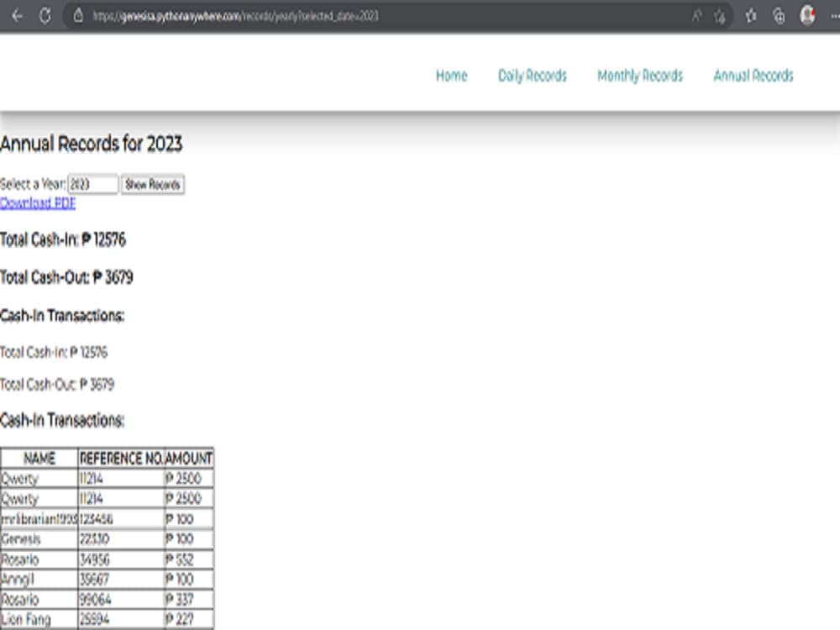Open the Daily Records page
840x630 pixels.
(533, 76)
